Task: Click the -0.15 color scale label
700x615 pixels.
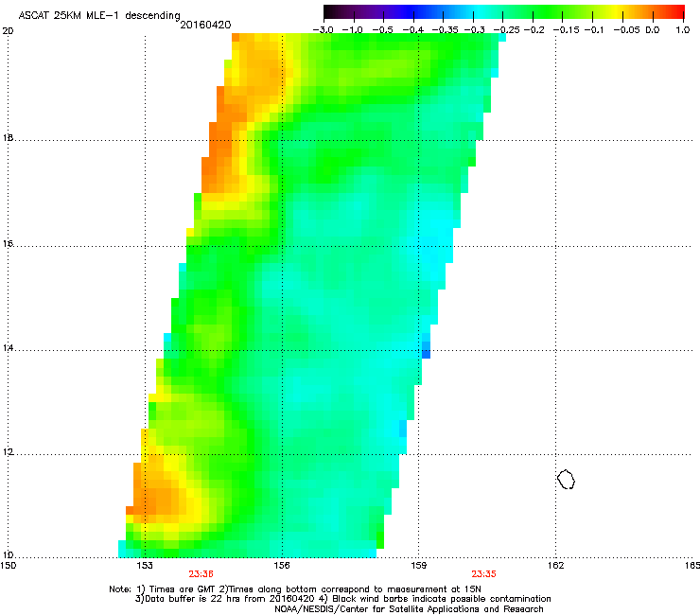Action: coord(566,30)
